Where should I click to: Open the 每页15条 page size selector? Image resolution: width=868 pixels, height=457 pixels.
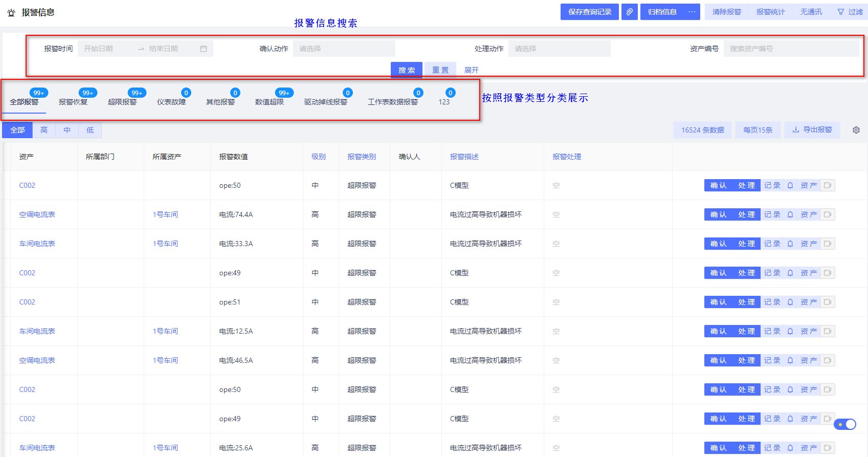[758, 130]
